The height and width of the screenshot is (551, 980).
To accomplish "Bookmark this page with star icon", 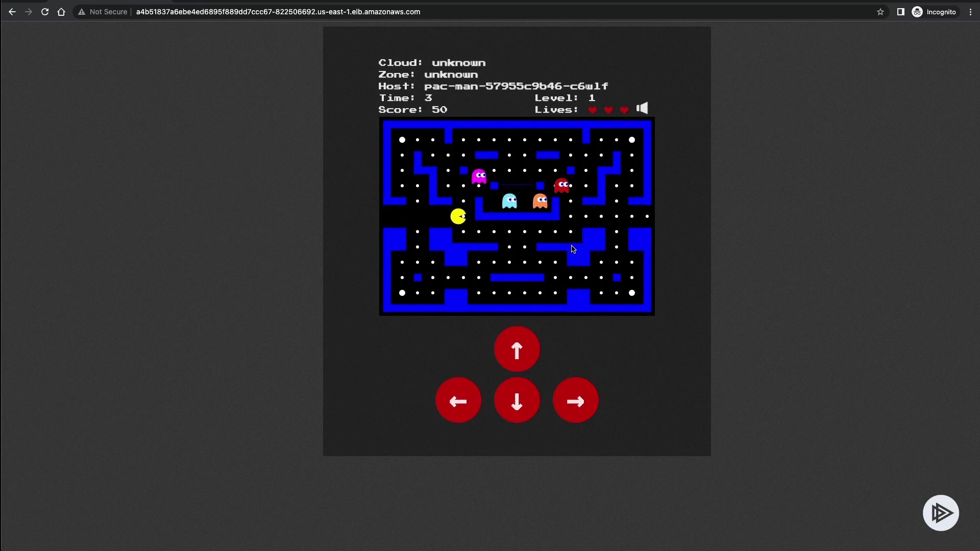I will coord(880,12).
